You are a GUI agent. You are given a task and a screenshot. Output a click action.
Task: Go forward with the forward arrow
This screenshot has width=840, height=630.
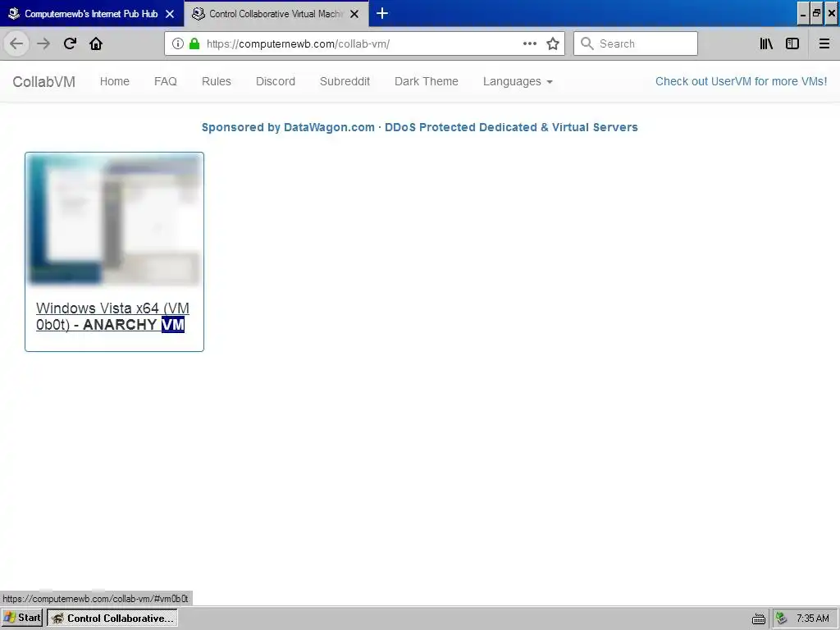click(x=43, y=43)
